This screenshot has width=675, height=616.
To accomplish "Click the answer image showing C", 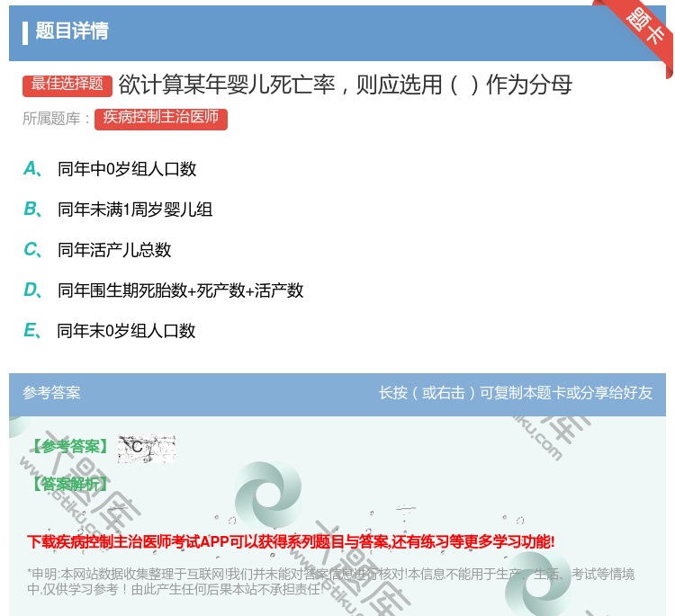I will click(147, 448).
